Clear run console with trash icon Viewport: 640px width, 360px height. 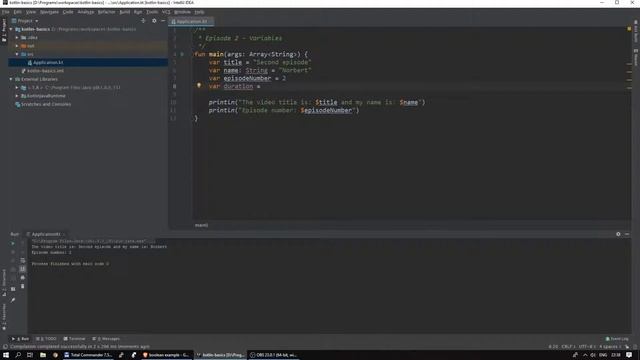coord(22,286)
